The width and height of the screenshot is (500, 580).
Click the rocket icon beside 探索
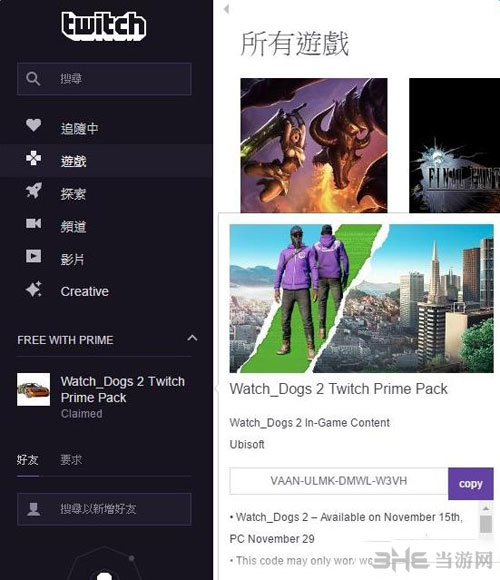click(x=34, y=190)
